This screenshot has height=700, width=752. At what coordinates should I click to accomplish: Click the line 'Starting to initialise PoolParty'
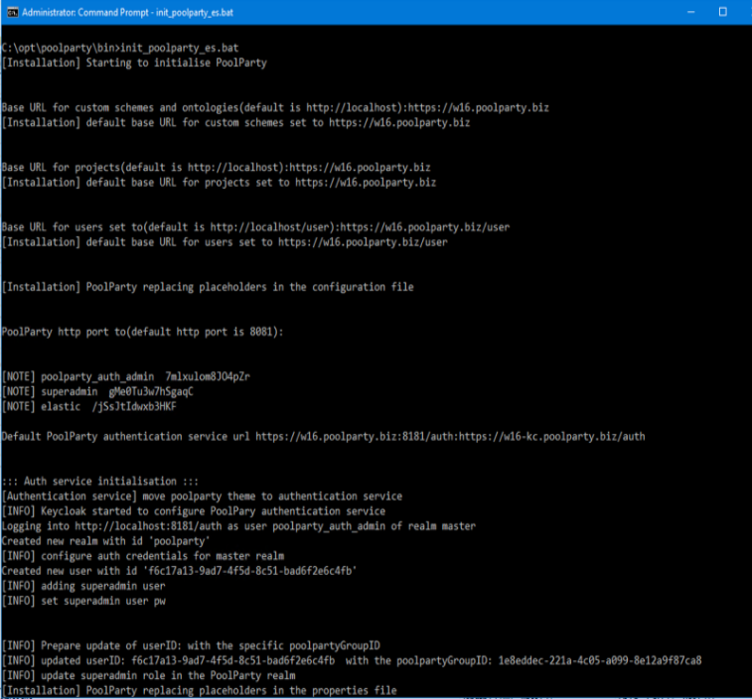[135, 63]
